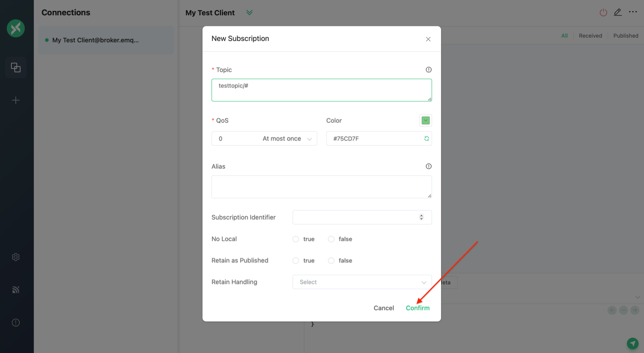Expand details with the double chevron icon
The image size is (644, 353).
(249, 13)
